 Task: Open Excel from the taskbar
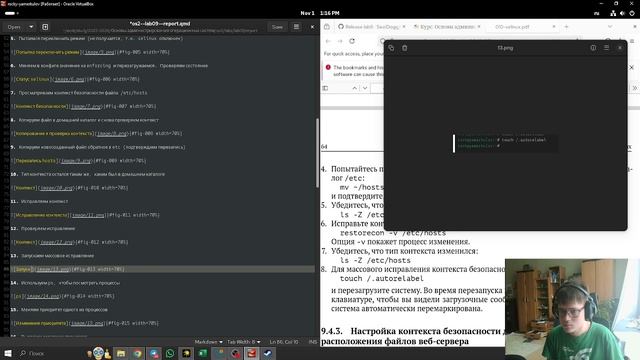point(203,353)
